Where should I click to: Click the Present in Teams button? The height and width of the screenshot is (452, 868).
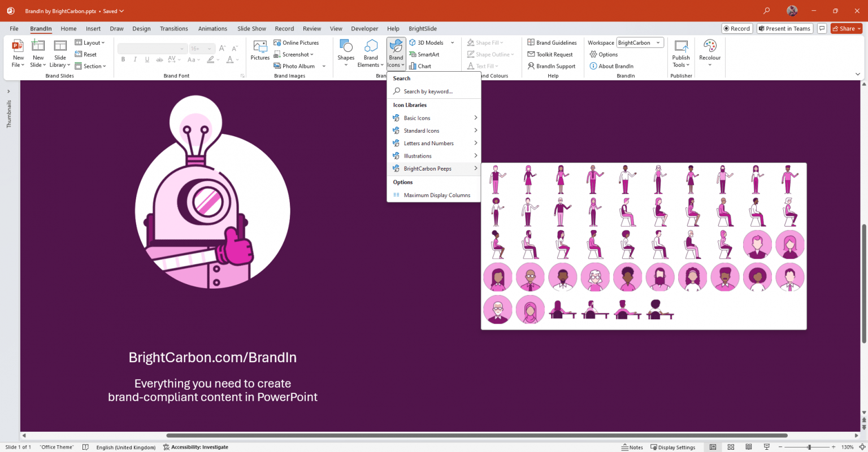[784, 28]
